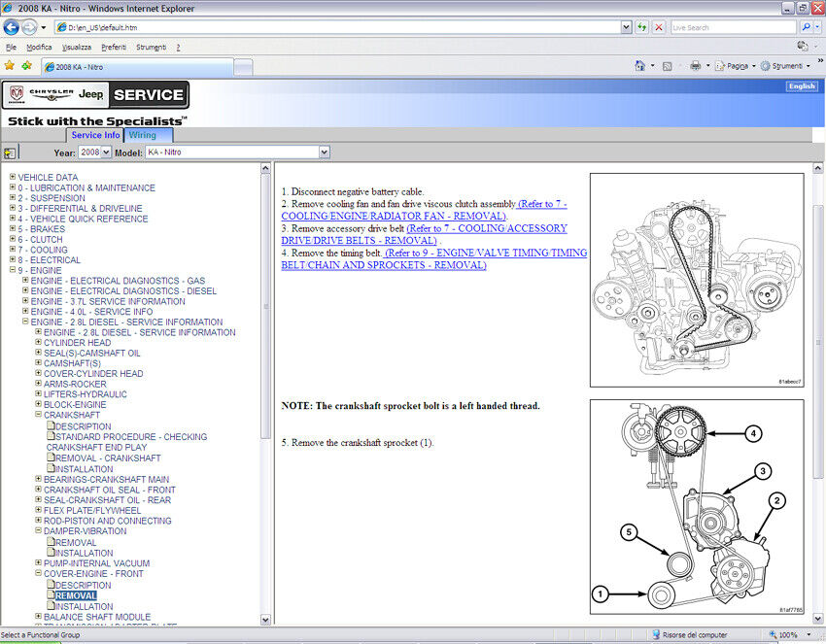Open the document icon for REMOVAL - CRANKSHAFT
The height and width of the screenshot is (644, 826).
[x=51, y=458]
